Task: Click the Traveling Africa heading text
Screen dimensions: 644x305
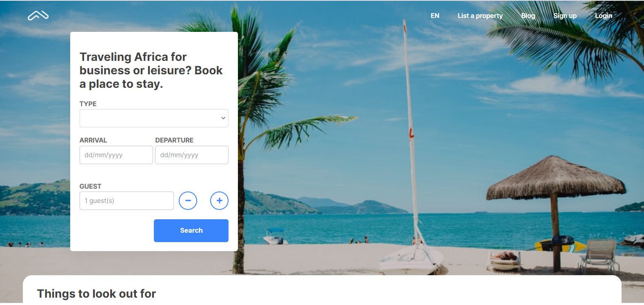Action: [x=151, y=70]
